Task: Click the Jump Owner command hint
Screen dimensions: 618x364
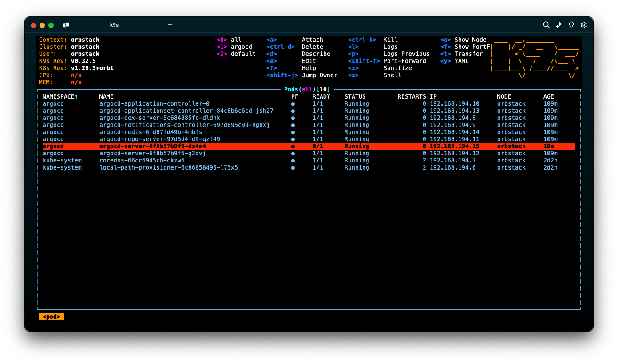Action: 320,75
